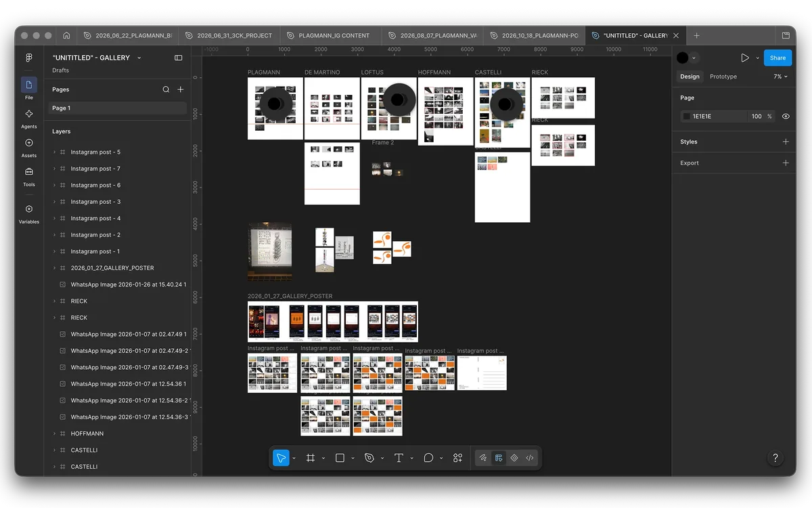Viewport: 812px width, 508px height.
Task: Open Assets in left sidebar
Action: [x=29, y=146]
